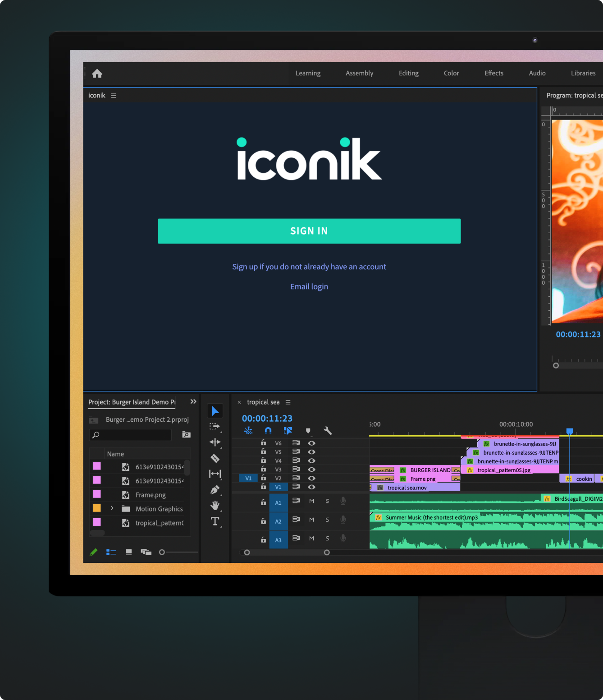Add a marker in the timeline
603x700 pixels.
(x=308, y=431)
